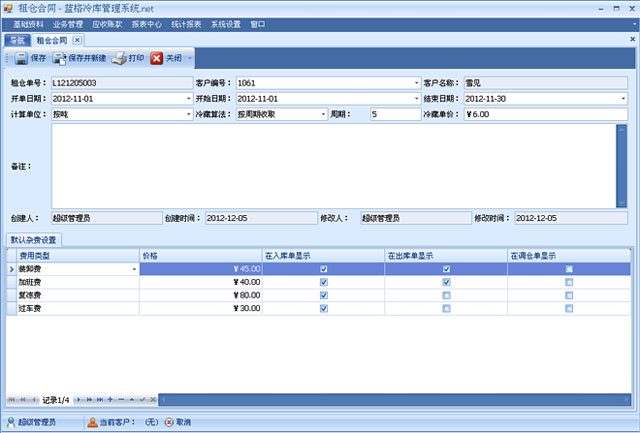
Task: Open the 报表中心 menu
Action: (147, 24)
